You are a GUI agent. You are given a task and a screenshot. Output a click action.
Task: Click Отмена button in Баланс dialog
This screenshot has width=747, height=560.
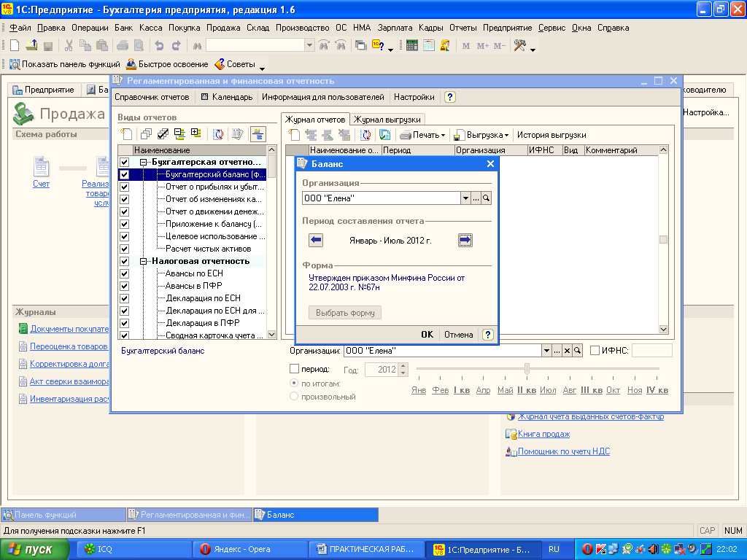[458, 335]
